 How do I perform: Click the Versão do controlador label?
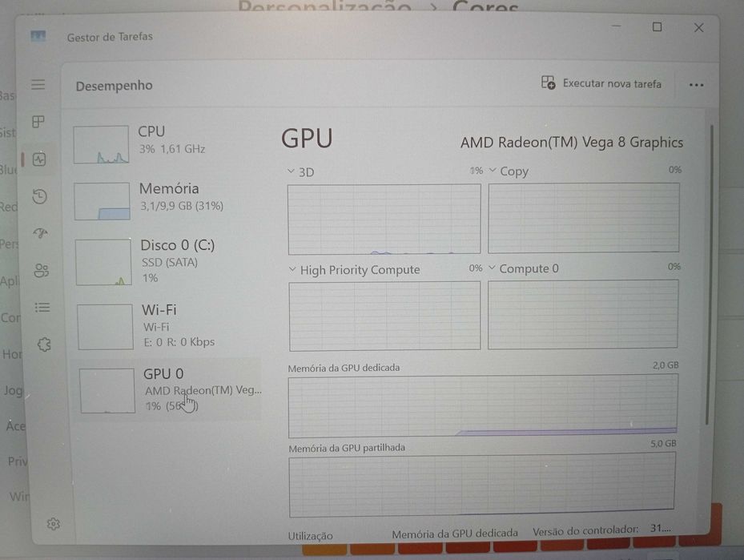pos(585,530)
